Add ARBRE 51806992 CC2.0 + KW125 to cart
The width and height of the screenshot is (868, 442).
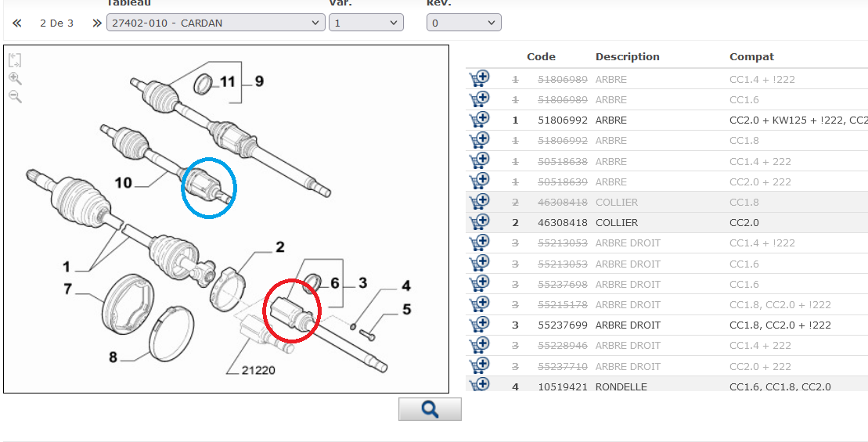(479, 120)
